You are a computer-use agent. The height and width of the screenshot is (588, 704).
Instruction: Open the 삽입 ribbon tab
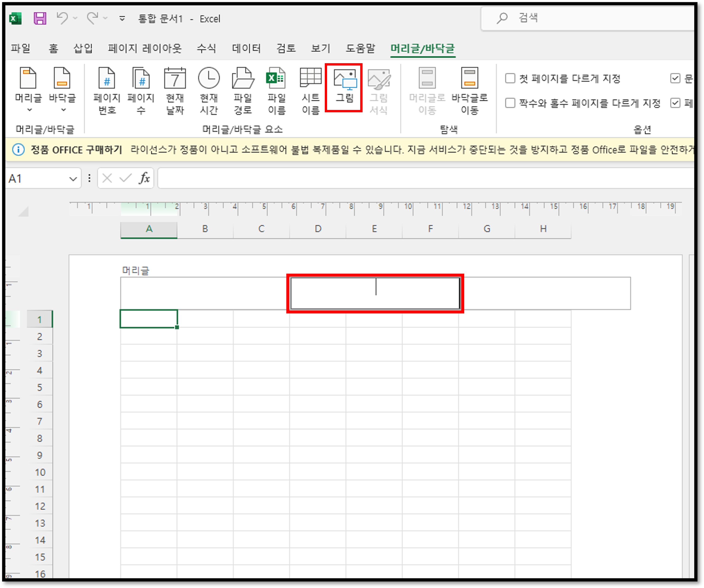tap(83, 49)
